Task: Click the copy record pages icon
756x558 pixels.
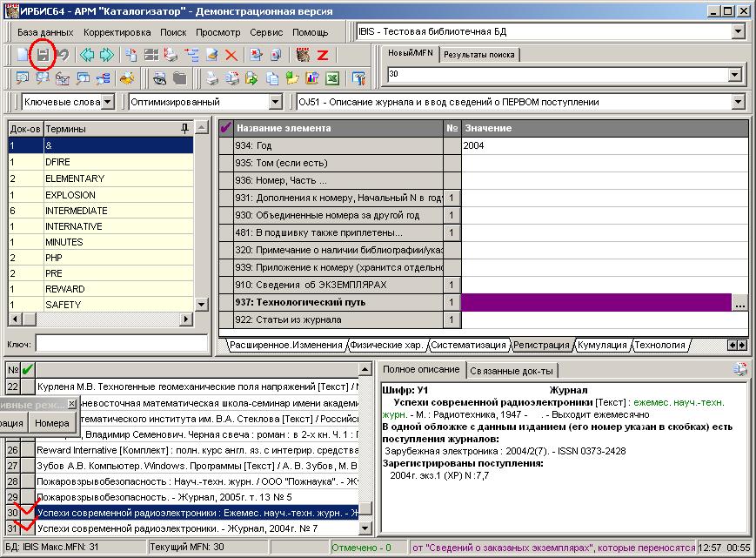Action: 130,55
